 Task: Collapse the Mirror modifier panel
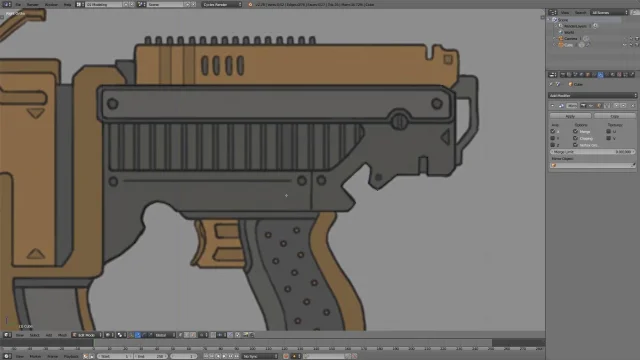tap(553, 106)
